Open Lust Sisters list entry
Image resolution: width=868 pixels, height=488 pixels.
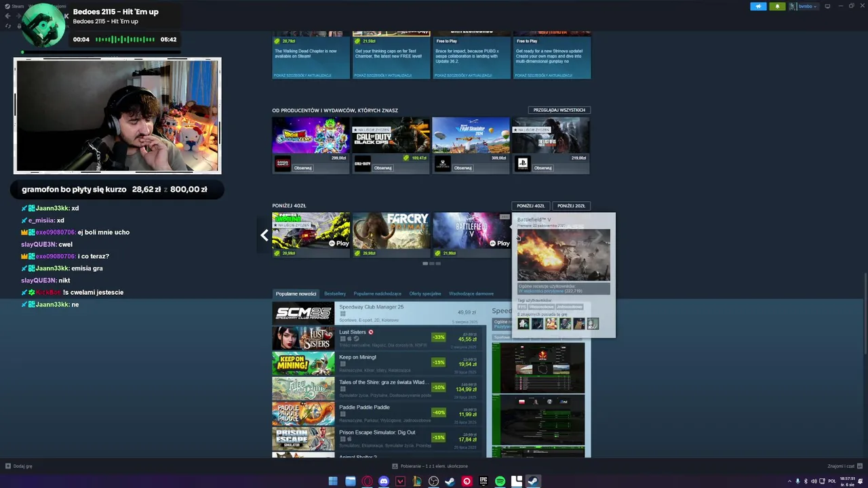pos(379,338)
